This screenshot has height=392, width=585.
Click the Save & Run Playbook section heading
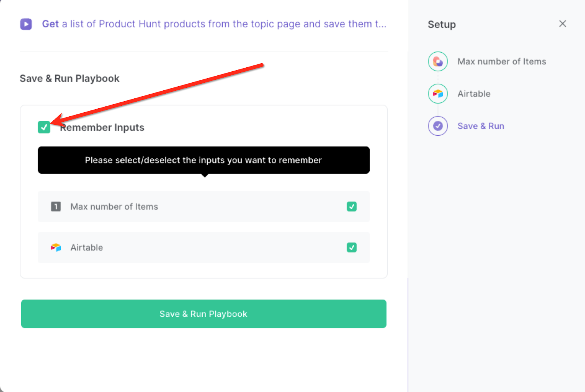[69, 78]
